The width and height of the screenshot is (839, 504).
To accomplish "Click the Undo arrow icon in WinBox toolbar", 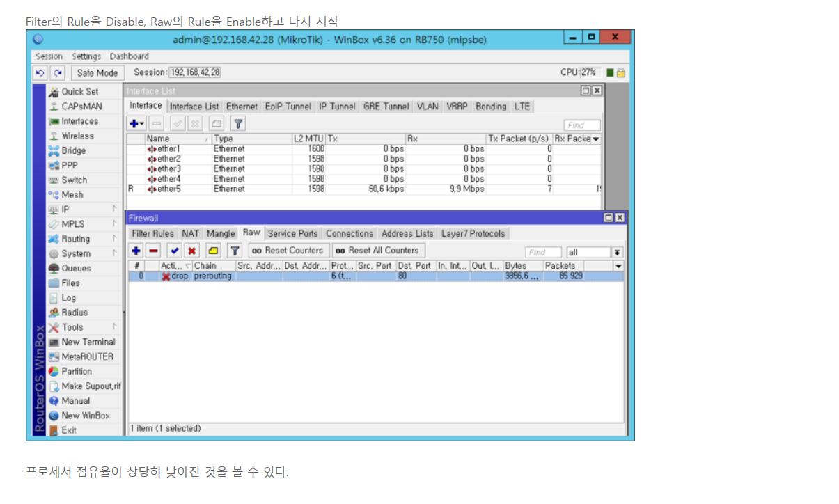I will (x=40, y=72).
